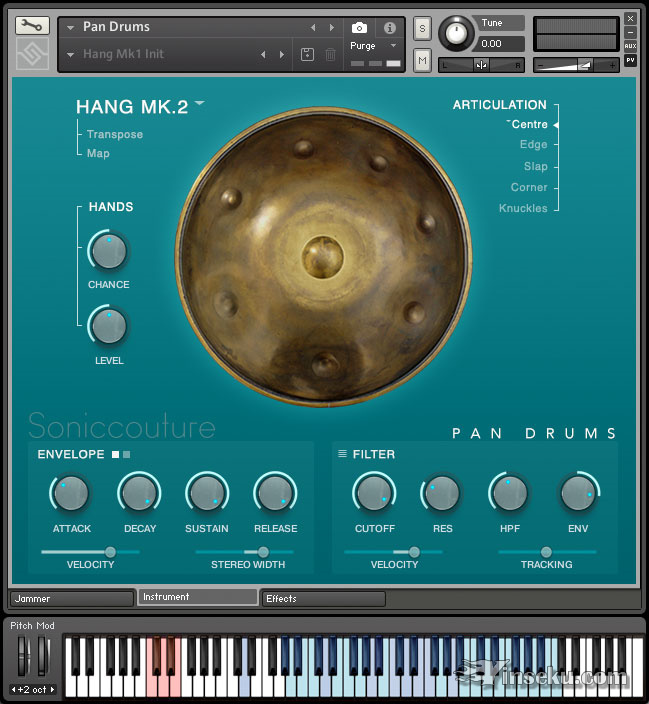Switch to the Effects tab
This screenshot has height=704, width=649.
(322, 599)
